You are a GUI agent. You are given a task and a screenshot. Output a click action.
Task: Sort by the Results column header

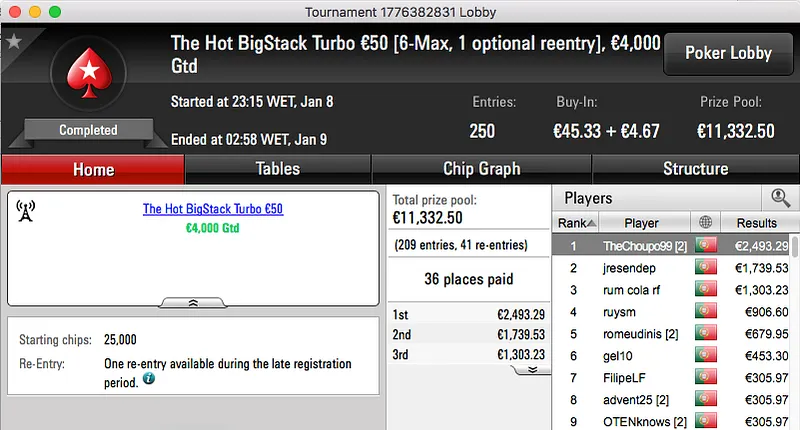756,223
